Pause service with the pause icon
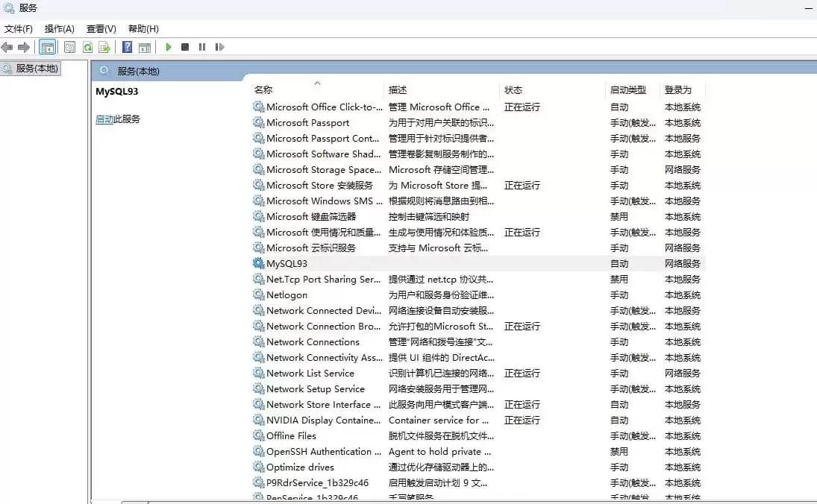This screenshot has height=504, width=817. (x=202, y=48)
